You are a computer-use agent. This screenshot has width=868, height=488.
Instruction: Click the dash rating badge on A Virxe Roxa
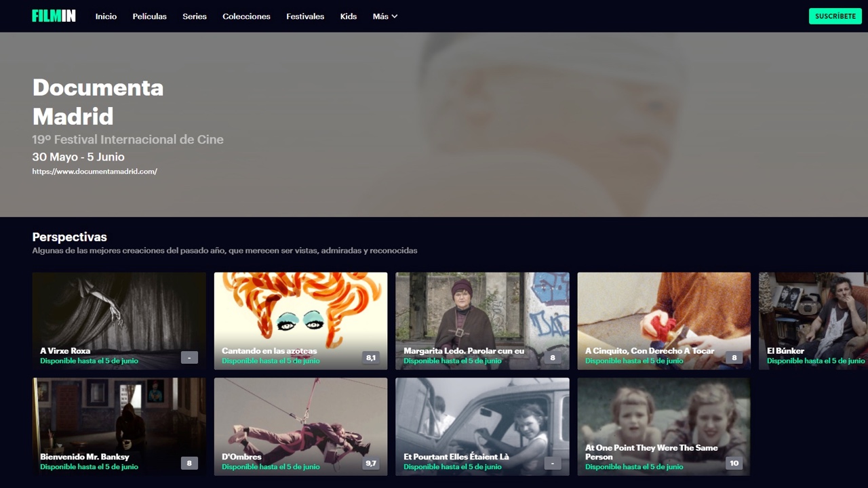click(189, 357)
